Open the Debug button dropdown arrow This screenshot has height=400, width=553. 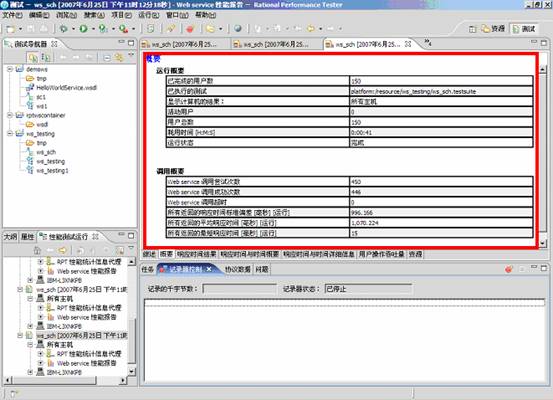(x=73, y=29)
